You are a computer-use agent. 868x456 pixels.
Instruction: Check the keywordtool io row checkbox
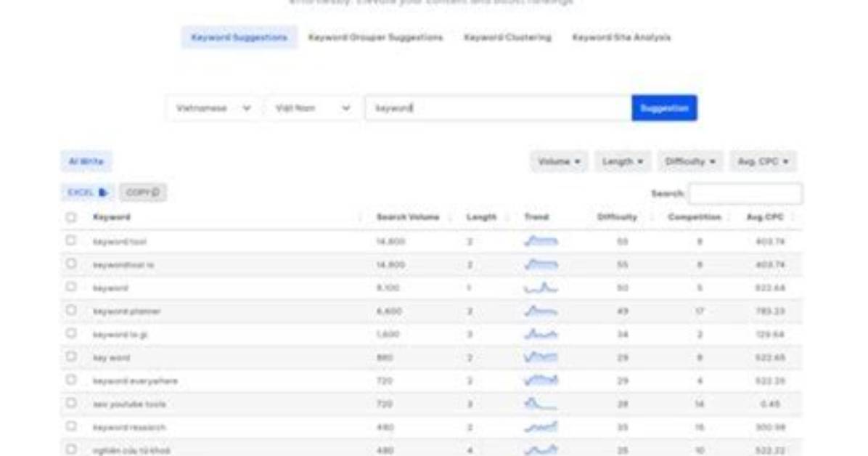pyautogui.click(x=71, y=264)
